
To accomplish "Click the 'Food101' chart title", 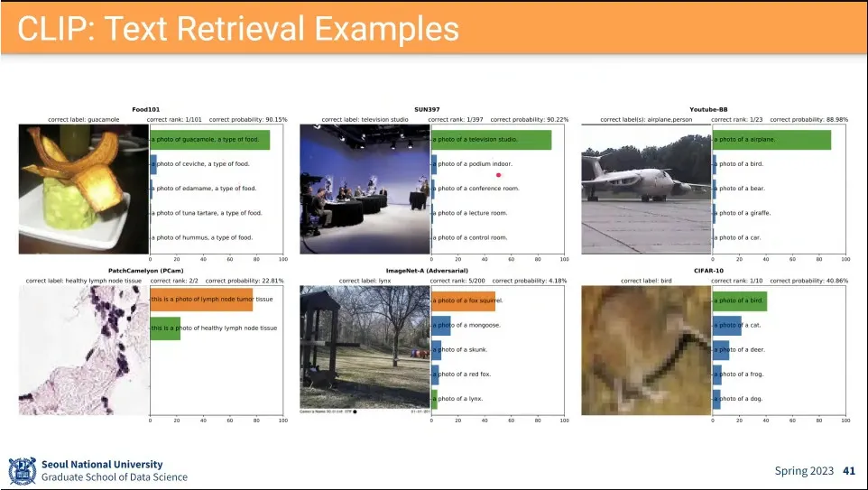I will tap(145, 109).
